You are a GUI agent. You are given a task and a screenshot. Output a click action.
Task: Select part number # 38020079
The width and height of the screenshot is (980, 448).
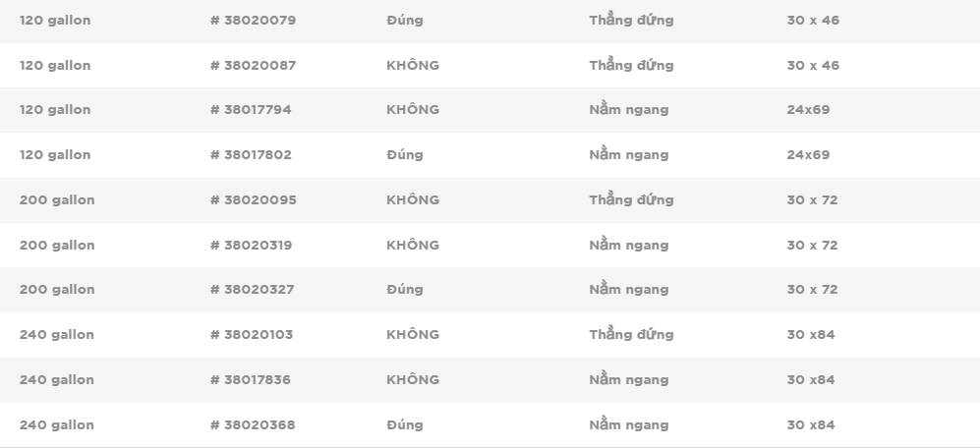254,20
